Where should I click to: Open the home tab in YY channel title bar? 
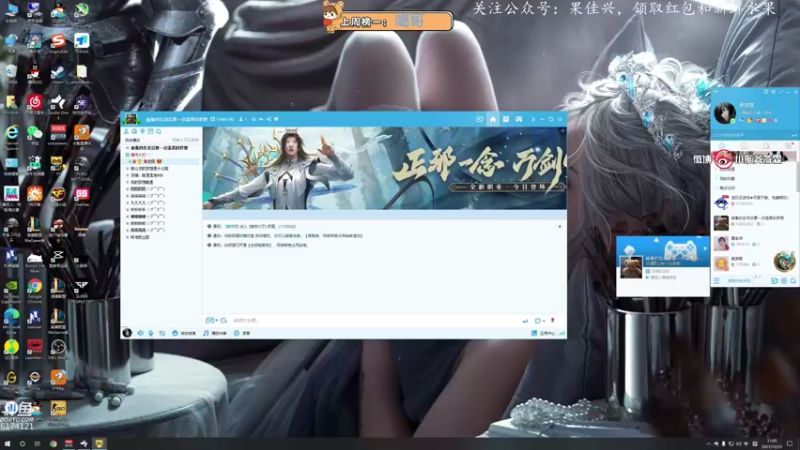492,119
